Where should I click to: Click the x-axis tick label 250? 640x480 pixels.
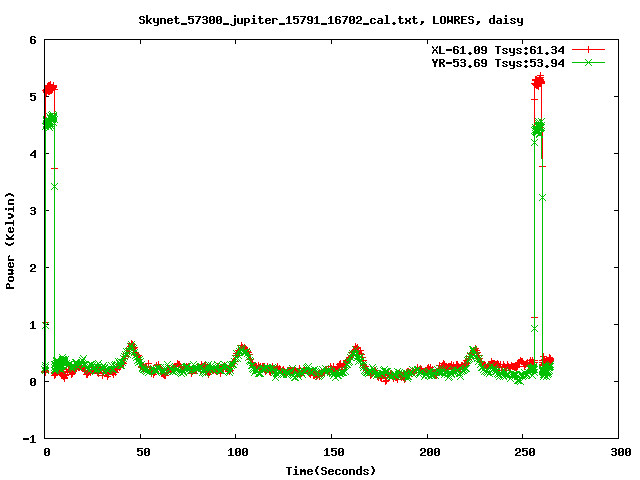(x=525, y=452)
